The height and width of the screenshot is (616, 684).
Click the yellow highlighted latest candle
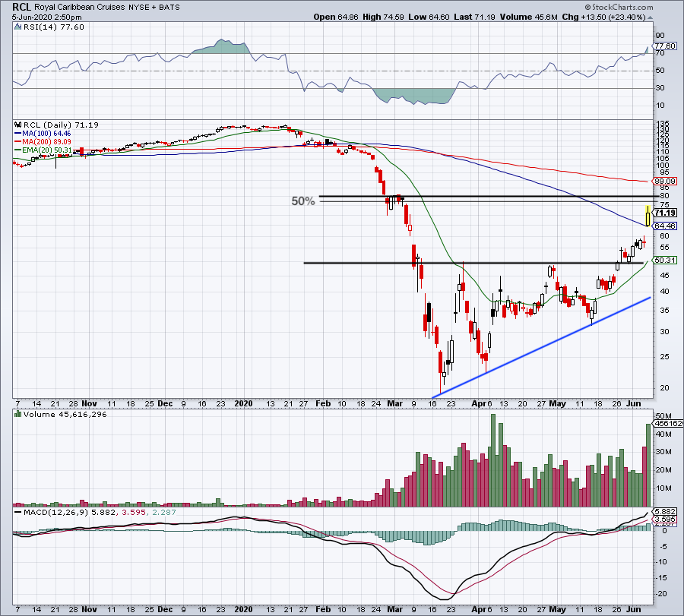[x=648, y=216]
